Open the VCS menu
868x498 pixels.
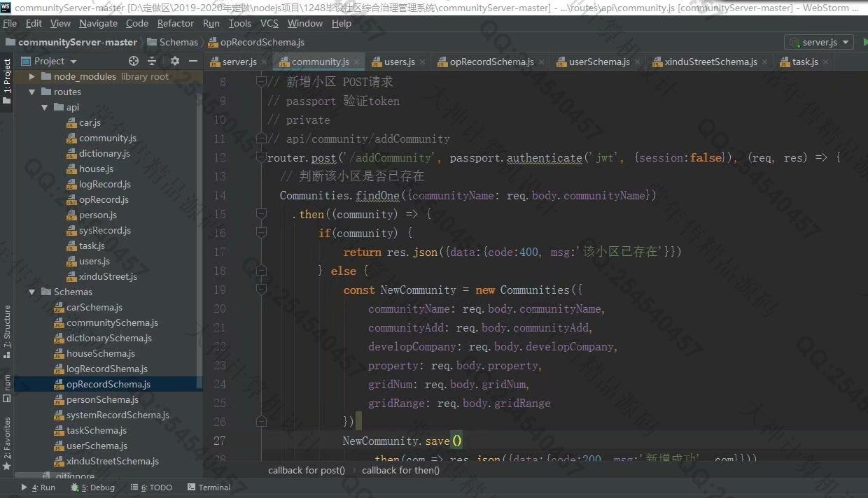click(269, 23)
